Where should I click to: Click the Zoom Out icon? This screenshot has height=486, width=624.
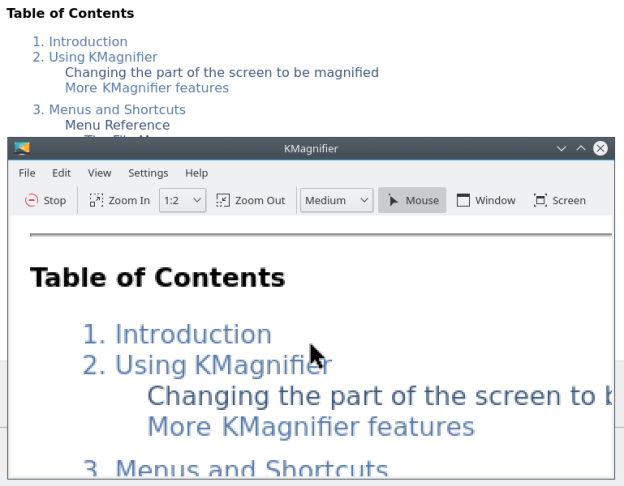223,200
